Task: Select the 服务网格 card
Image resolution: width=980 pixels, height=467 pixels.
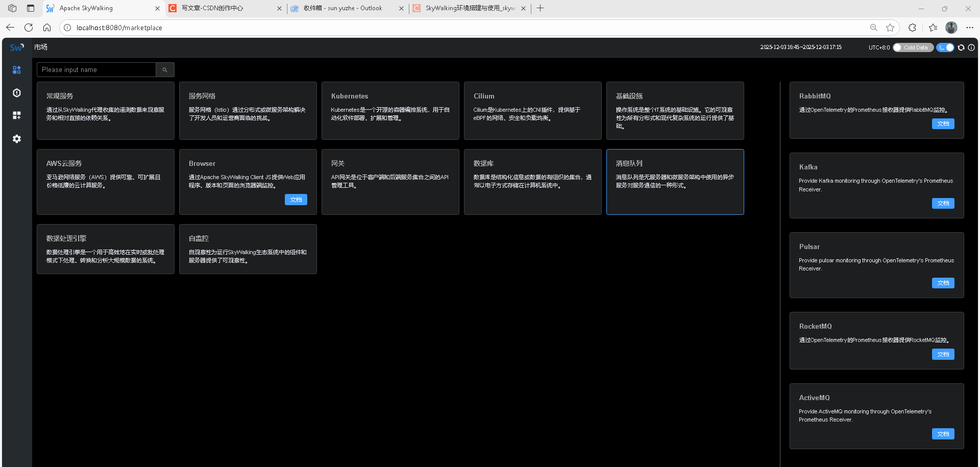Action: tap(248, 111)
